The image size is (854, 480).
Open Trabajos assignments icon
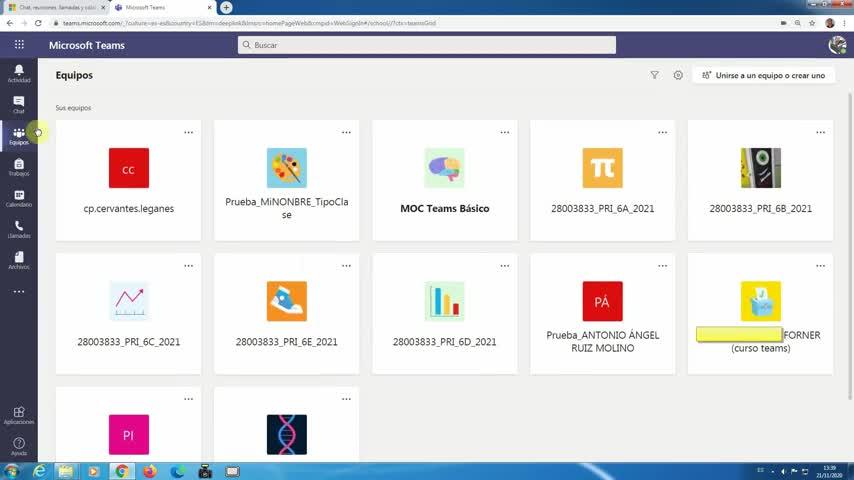[x=19, y=167]
